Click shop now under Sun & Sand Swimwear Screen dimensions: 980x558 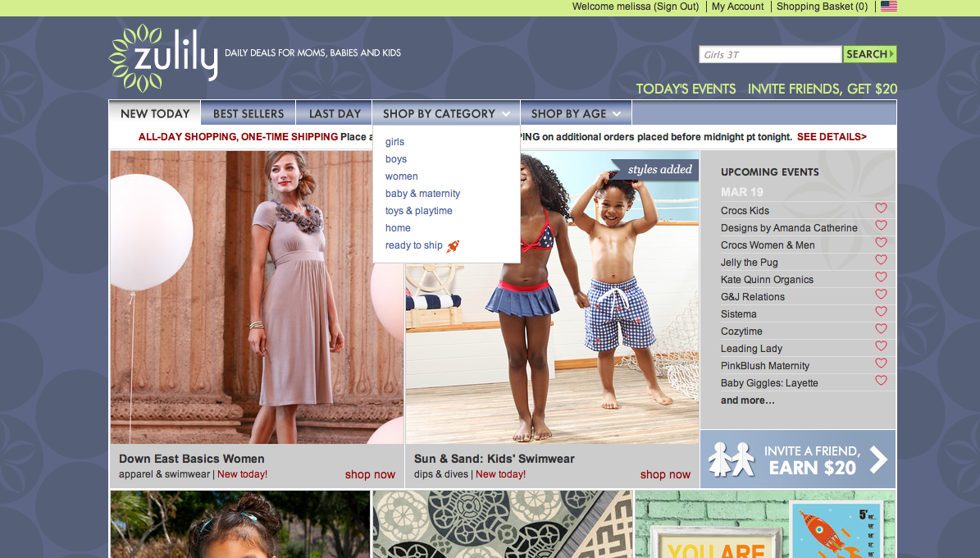coord(665,474)
